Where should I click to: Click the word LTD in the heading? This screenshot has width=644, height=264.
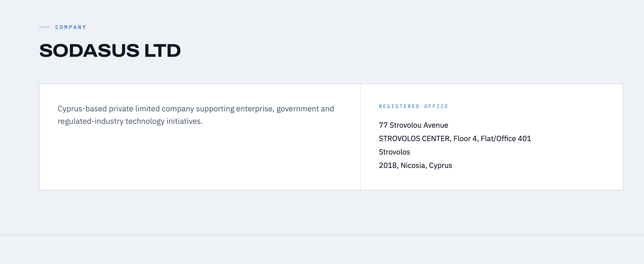click(163, 51)
